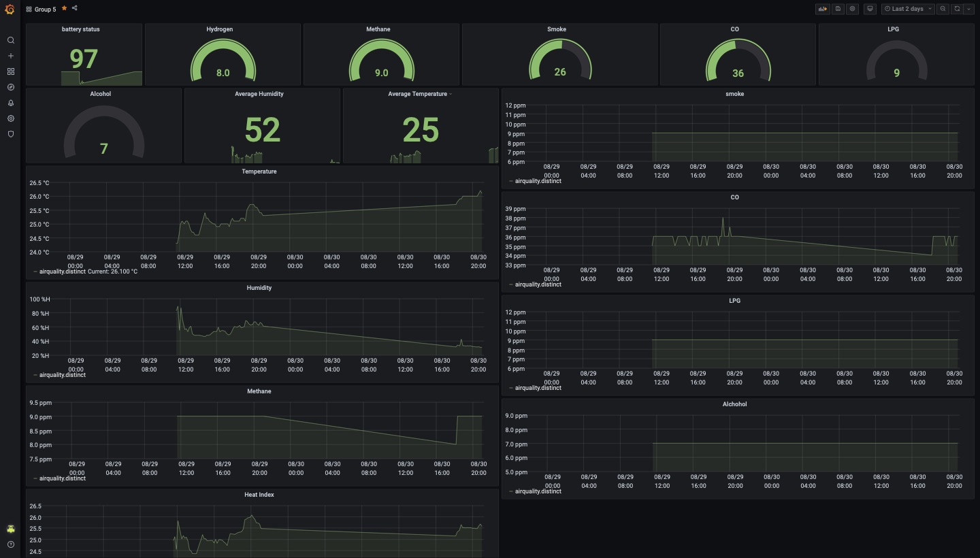Toggle the cycle view mode monitor icon
The image size is (980, 558).
(870, 9)
